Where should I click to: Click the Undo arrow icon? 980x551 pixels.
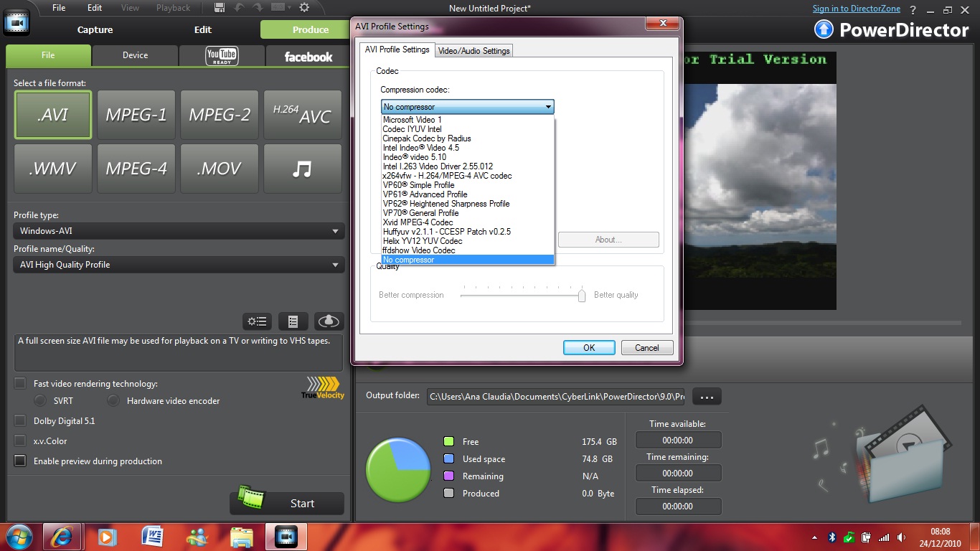click(239, 8)
